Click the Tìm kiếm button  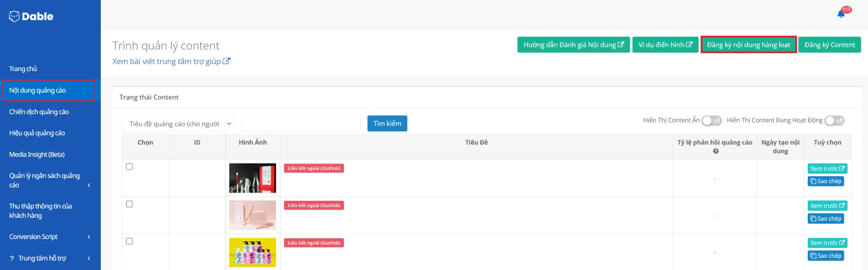click(387, 124)
